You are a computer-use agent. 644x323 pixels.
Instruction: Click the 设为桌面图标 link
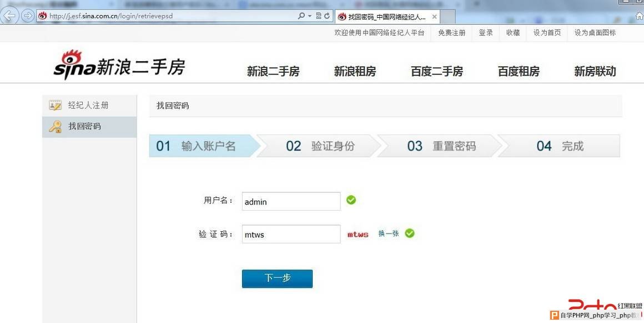(595, 33)
